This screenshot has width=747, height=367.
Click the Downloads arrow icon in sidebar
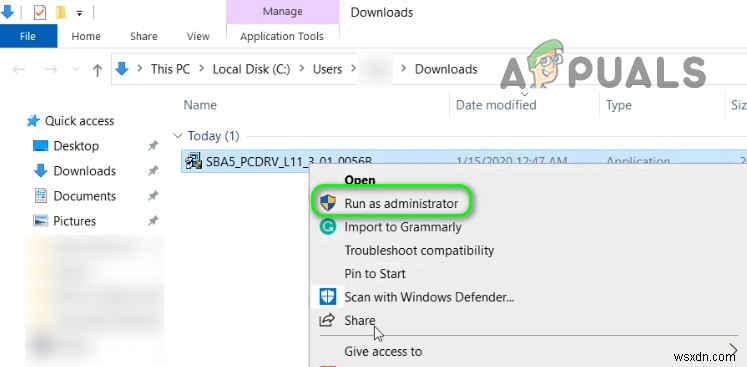pyautogui.click(x=40, y=171)
